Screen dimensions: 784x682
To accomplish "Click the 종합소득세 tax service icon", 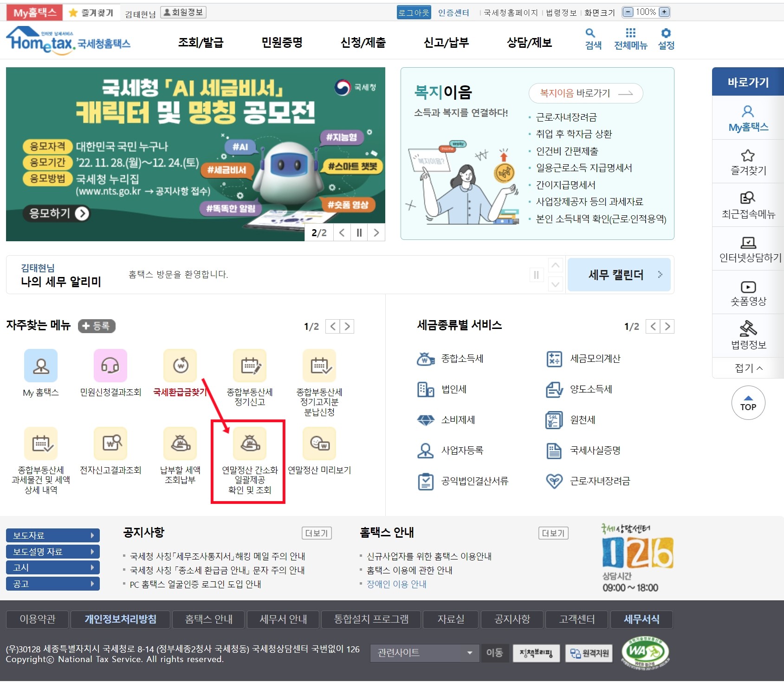I will pos(426,359).
